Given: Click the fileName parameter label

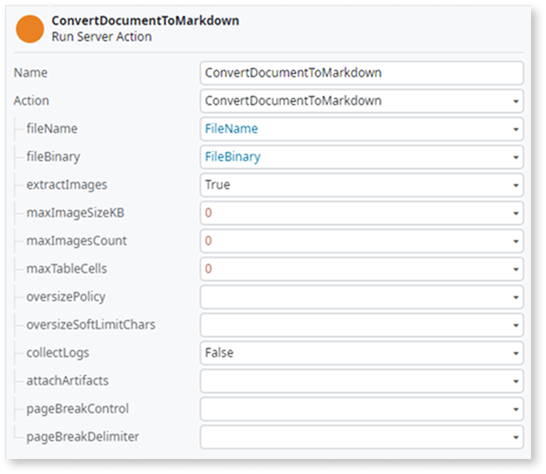Looking at the screenshot, I should (52, 129).
